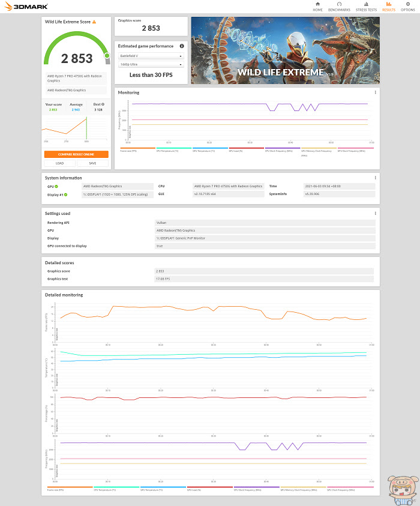Viewport: 420px width, 506px height.
Task: Toggle CPU Temperature legend in Monitoring
Action: click(173, 149)
